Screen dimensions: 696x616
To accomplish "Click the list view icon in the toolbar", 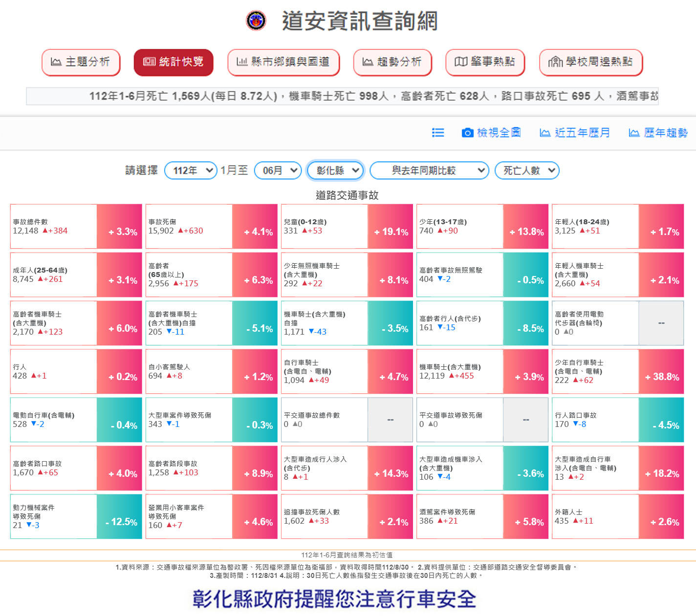I will click(x=438, y=133).
